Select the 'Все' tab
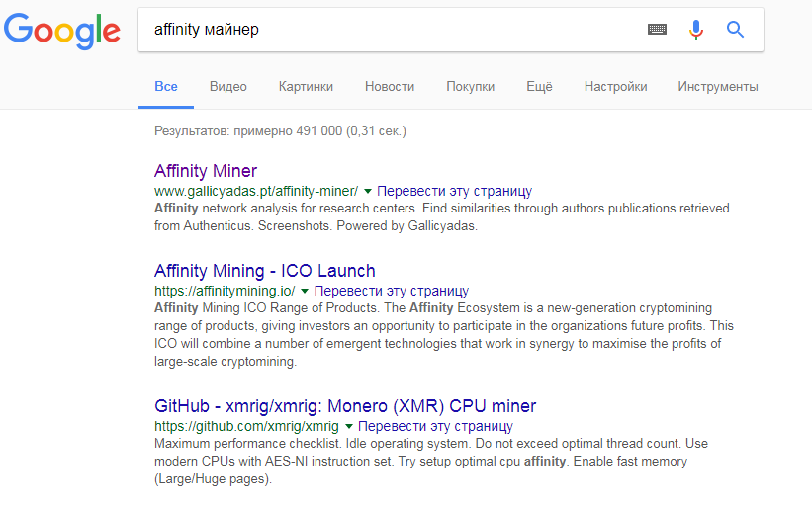This screenshot has height=508, width=812. (166, 86)
